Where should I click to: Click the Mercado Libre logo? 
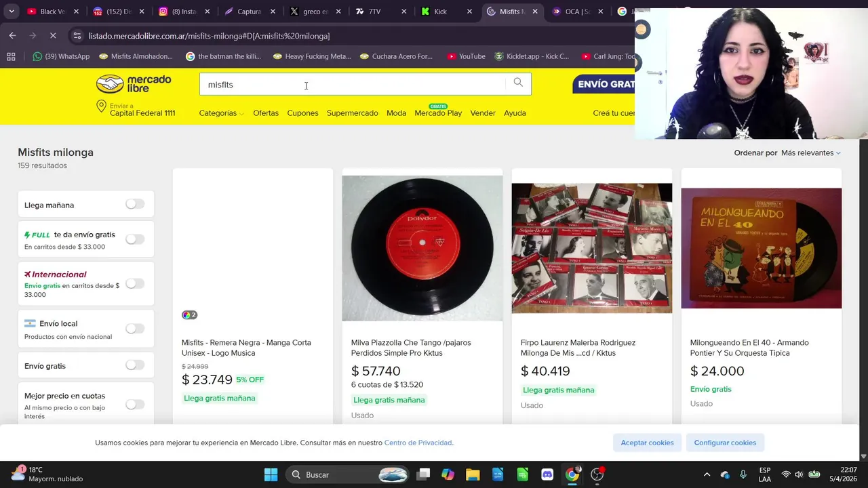[134, 84]
